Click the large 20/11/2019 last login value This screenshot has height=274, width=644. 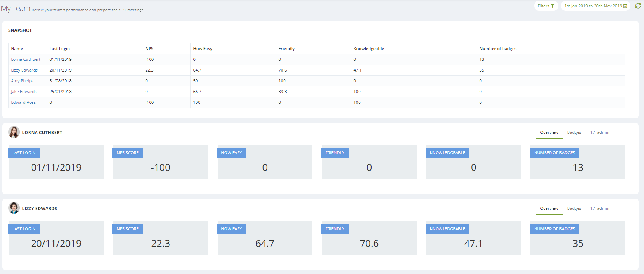[x=56, y=243]
